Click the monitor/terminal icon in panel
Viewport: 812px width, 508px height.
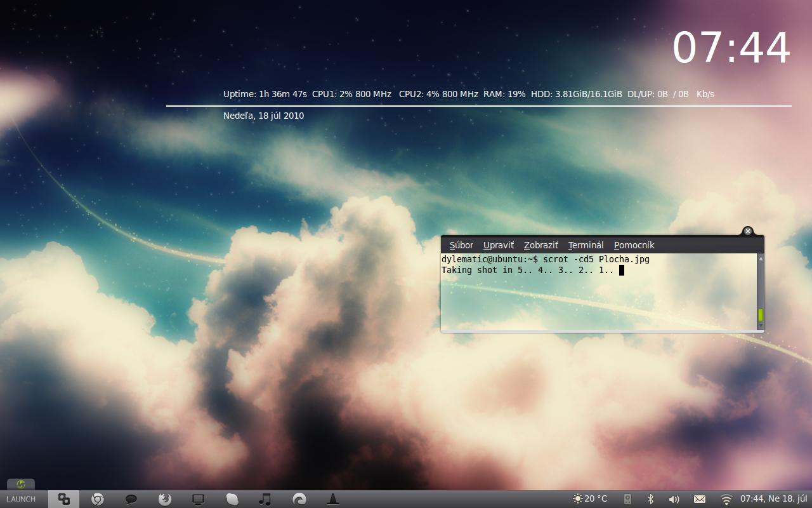(199, 499)
